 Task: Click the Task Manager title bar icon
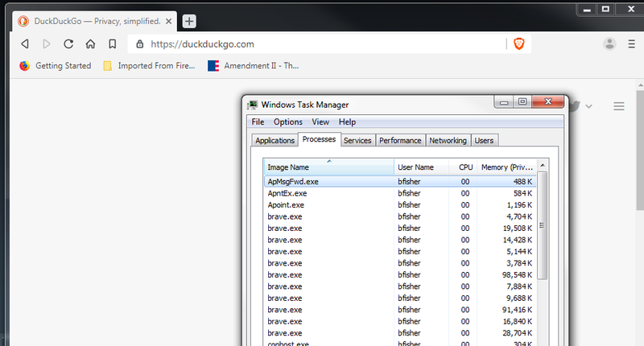click(253, 105)
